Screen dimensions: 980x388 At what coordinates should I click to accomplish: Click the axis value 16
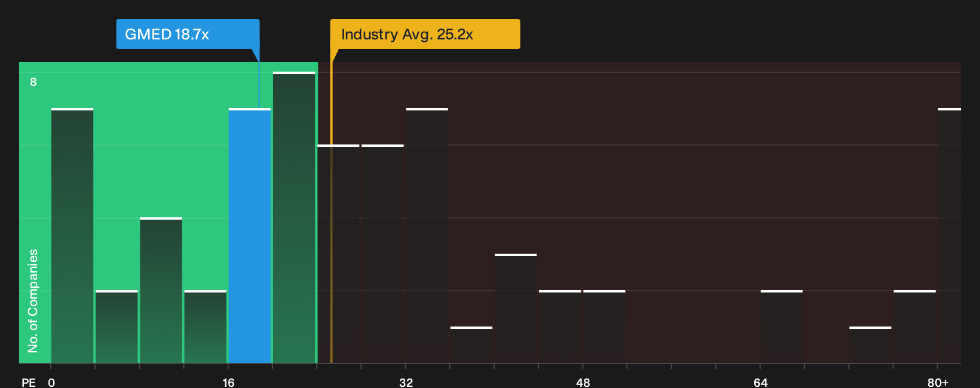[x=228, y=382]
